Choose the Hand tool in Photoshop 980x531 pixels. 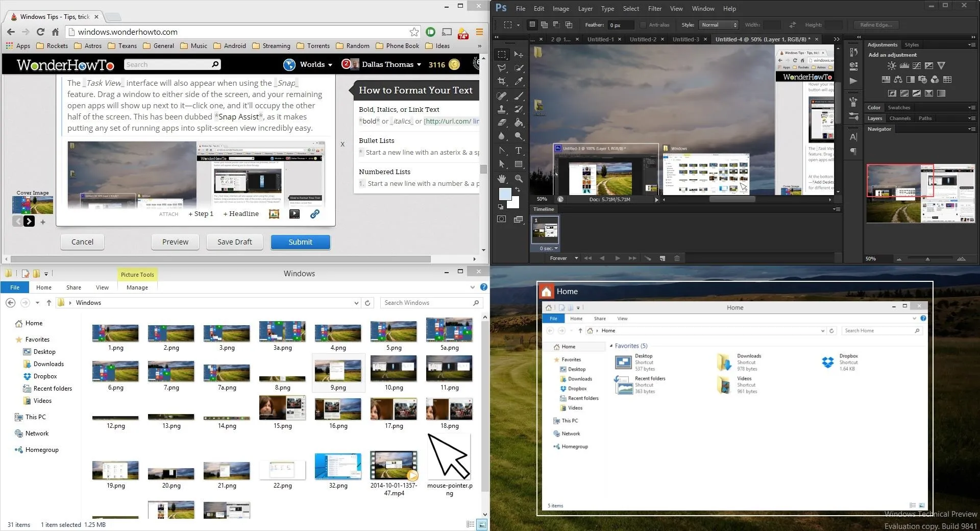tap(502, 179)
